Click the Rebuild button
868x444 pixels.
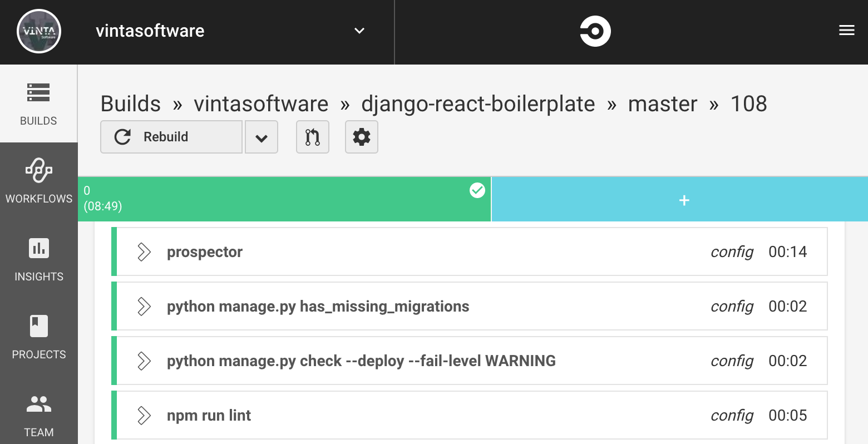click(171, 137)
